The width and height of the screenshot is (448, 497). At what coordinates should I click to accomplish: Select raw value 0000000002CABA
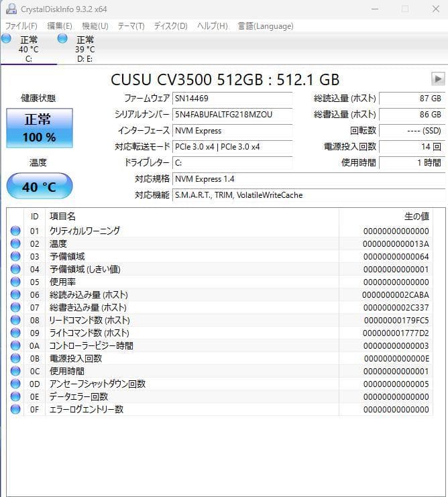pos(396,294)
